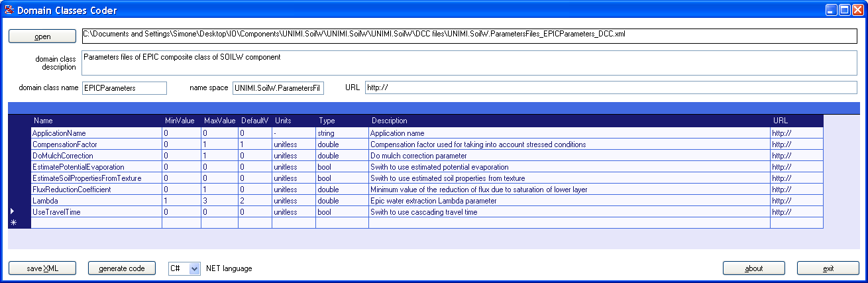Viewport: 868px width, 283px height.
Task: Click the Units cell of Lambda row
Action: tap(294, 201)
